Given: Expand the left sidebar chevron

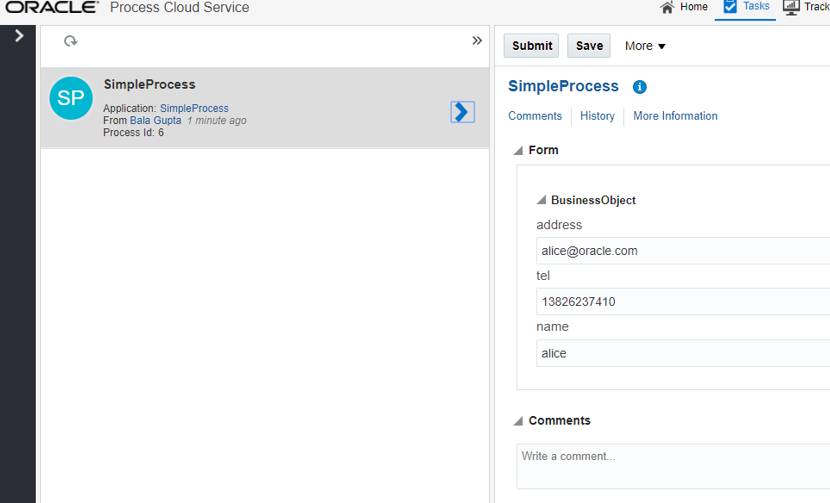Looking at the screenshot, I should 18,36.
